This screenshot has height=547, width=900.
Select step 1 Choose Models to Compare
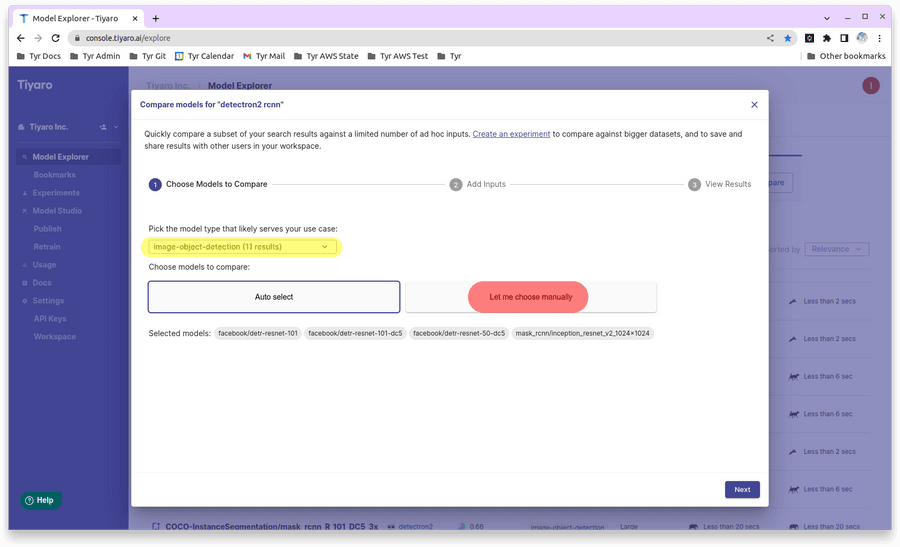(208, 184)
